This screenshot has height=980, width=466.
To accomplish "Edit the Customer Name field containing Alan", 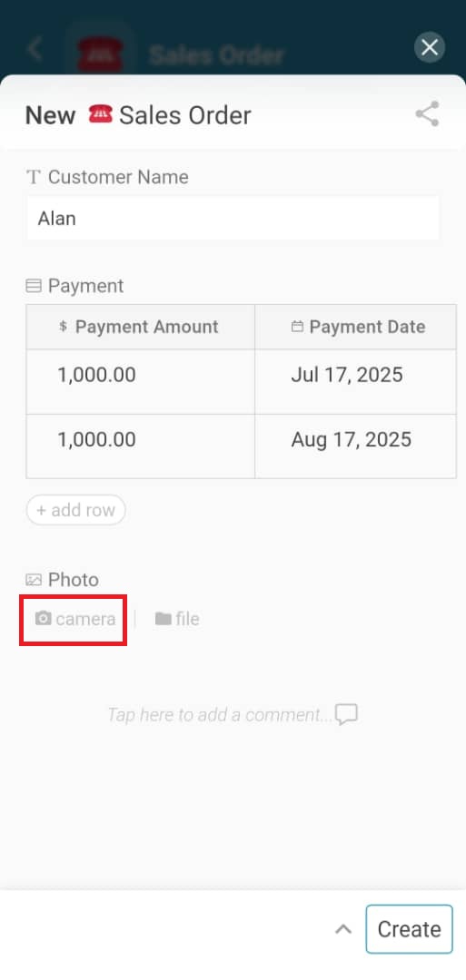I will click(233, 219).
